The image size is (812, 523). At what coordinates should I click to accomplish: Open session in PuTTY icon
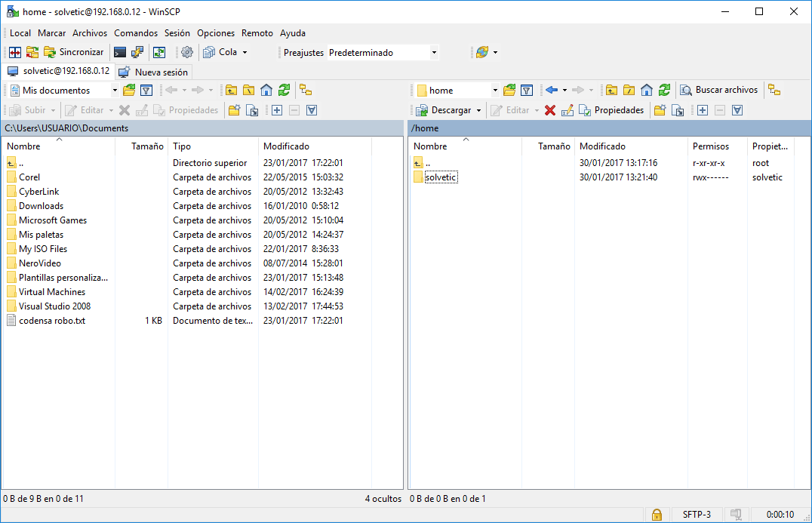(137, 52)
